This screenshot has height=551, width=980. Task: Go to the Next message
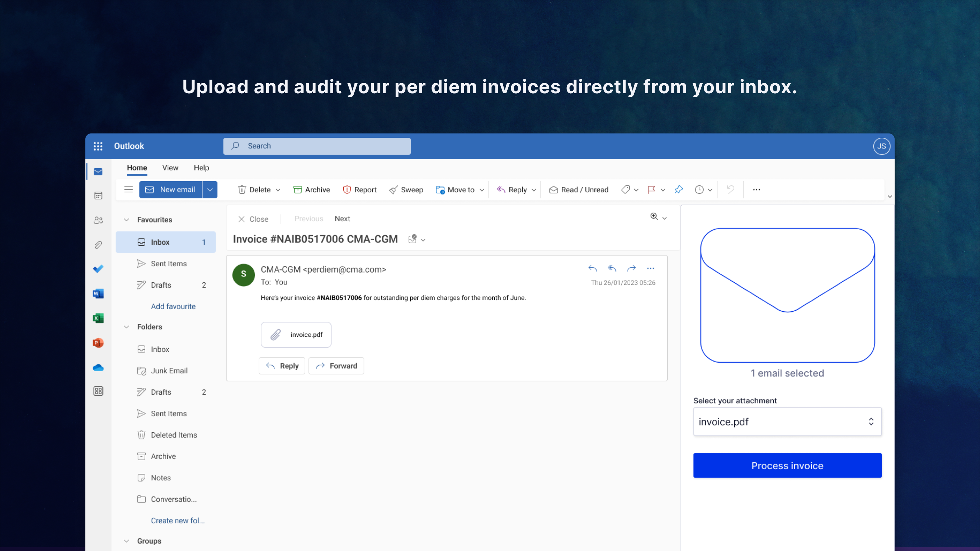342,219
